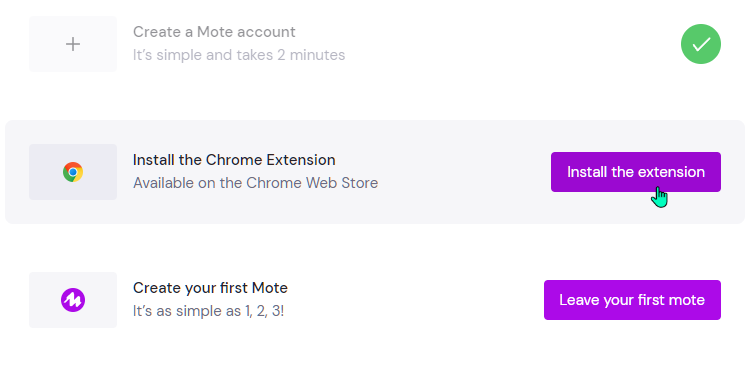Click the Leave your first mote button
Image resolution: width=750 pixels, height=377 pixels.
click(632, 300)
